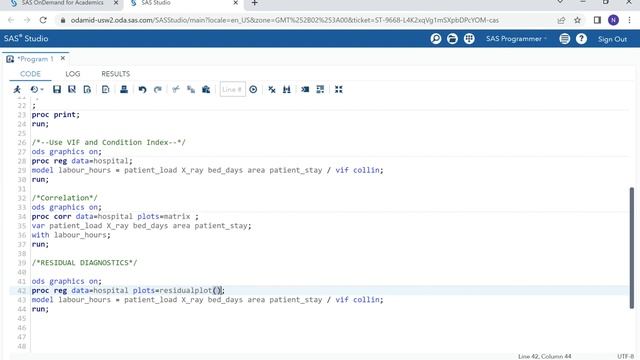This screenshot has height=360, width=640.
Task: Click the program summary icon
Action: coord(106,89)
